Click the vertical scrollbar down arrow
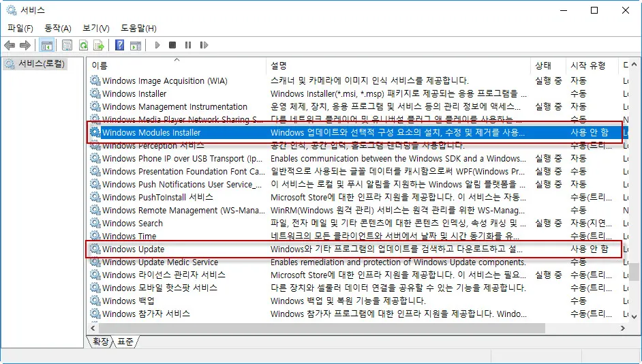The width and height of the screenshot is (642, 364). pos(634,318)
